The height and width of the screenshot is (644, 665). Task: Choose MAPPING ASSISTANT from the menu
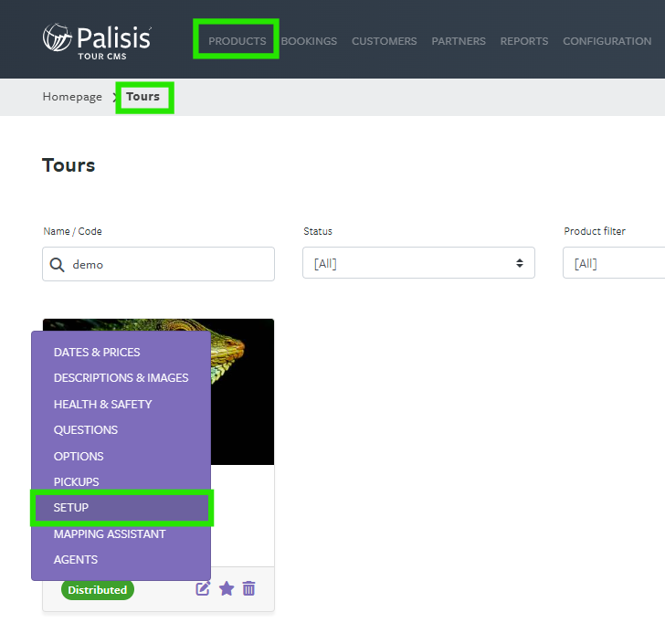pos(110,533)
